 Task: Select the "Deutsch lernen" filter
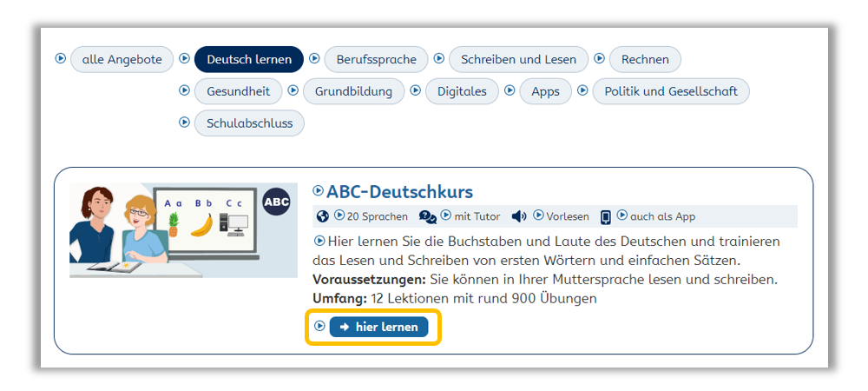click(249, 59)
